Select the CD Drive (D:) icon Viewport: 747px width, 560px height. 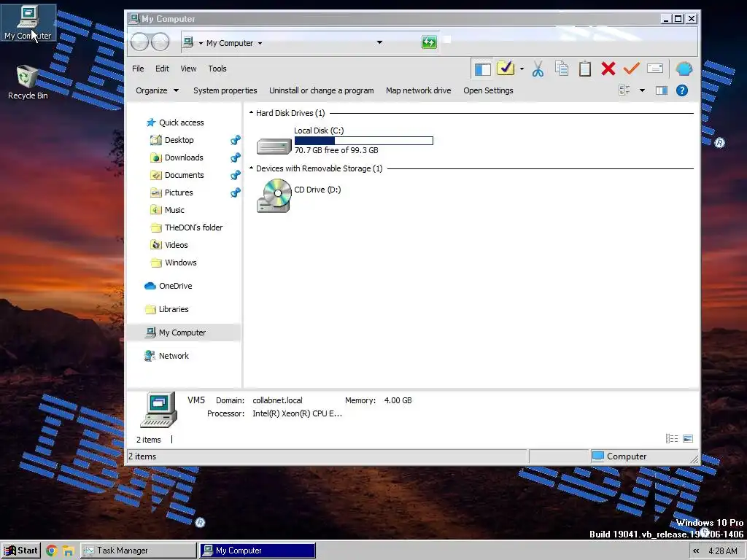[274, 195]
